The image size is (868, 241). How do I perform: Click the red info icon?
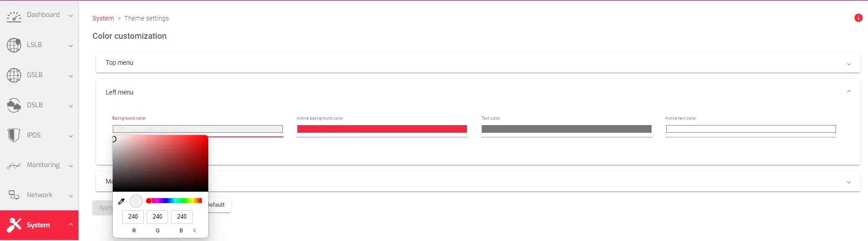click(858, 18)
